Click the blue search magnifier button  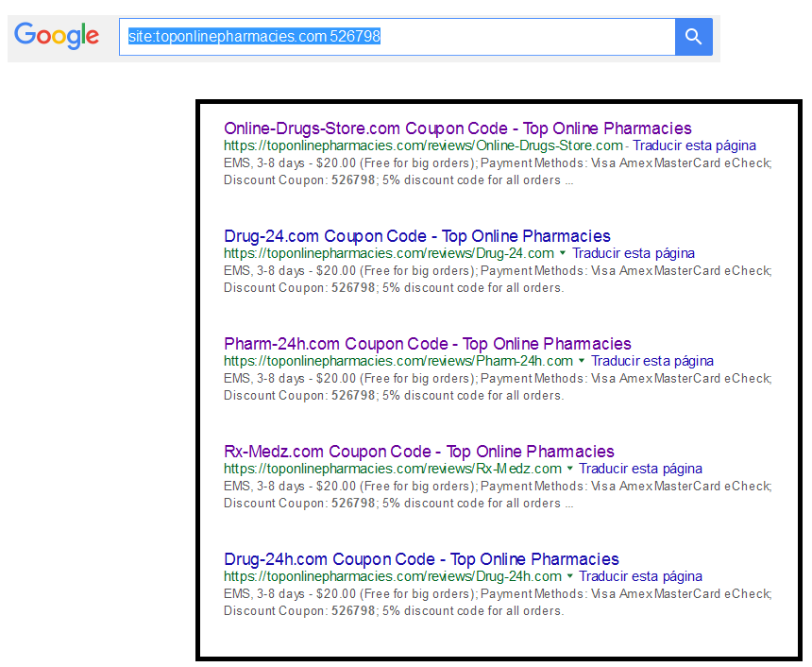[x=693, y=37]
